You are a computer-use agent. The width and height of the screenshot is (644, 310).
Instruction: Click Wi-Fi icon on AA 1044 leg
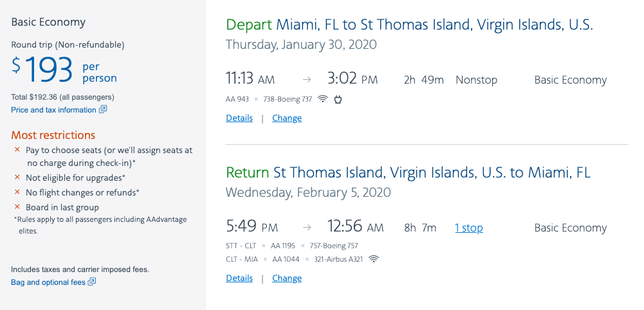[374, 259]
